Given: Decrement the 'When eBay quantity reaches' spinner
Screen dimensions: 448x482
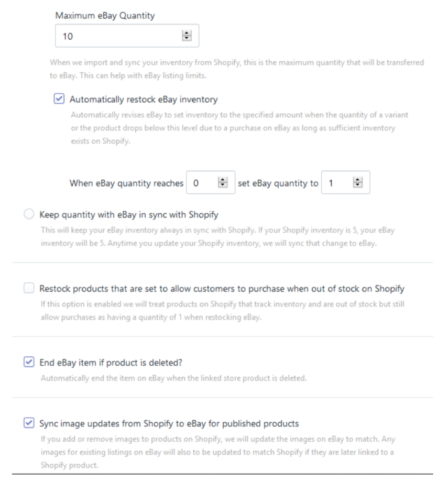Looking at the screenshot, I should tap(223, 185).
